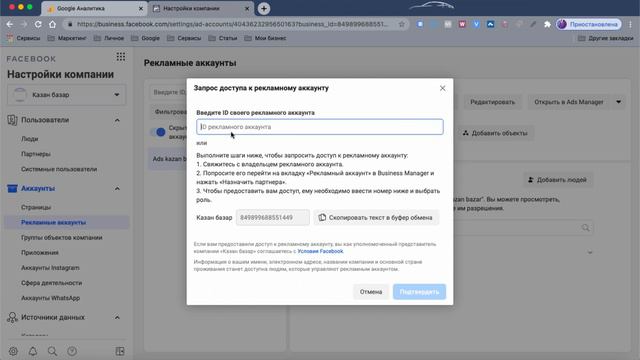
Task: Toggle the Скрыть аккаунты switch
Action: (158, 132)
